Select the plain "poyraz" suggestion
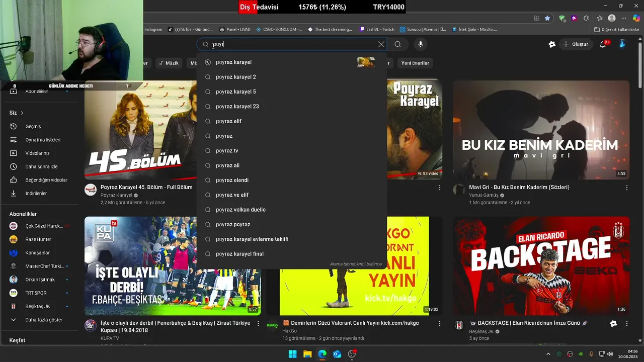644x362 pixels. point(292,136)
